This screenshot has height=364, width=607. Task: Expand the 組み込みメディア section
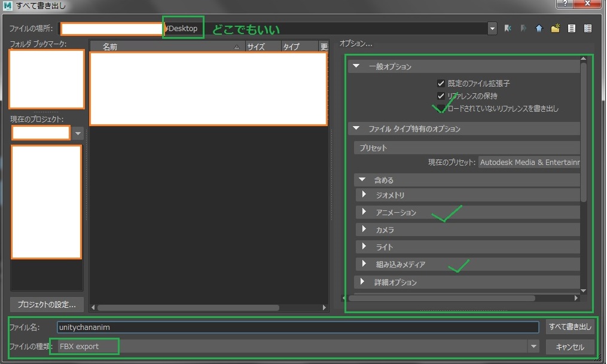pos(364,264)
